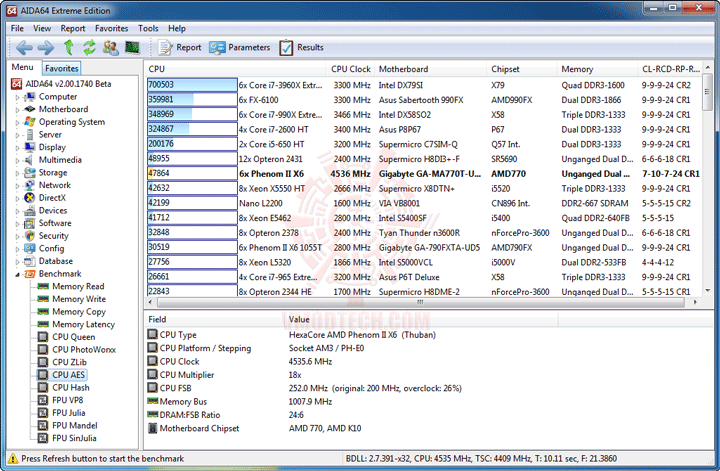Click the results vertical scrollbar thumb
This screenshot has height=471, width=720.
708,91
